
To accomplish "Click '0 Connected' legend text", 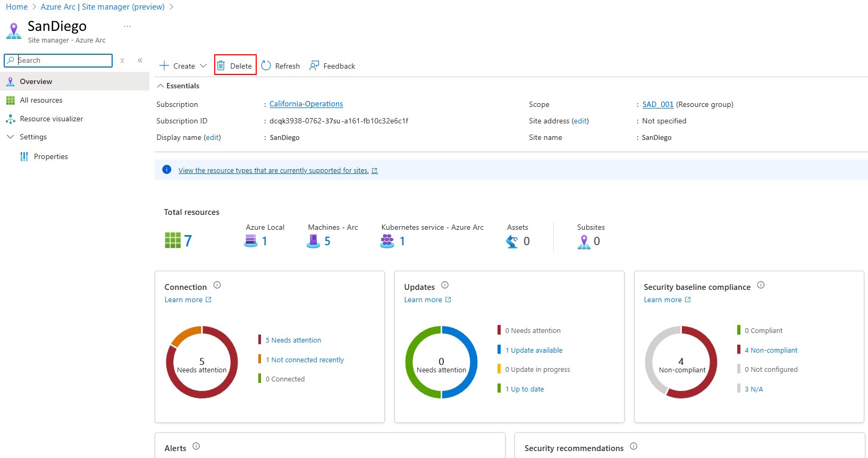I will point(285,379).
